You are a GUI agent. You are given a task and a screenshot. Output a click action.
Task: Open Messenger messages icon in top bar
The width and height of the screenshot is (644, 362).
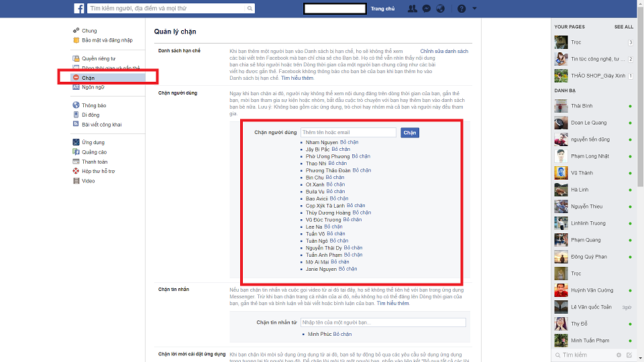(x=427, y=9)
